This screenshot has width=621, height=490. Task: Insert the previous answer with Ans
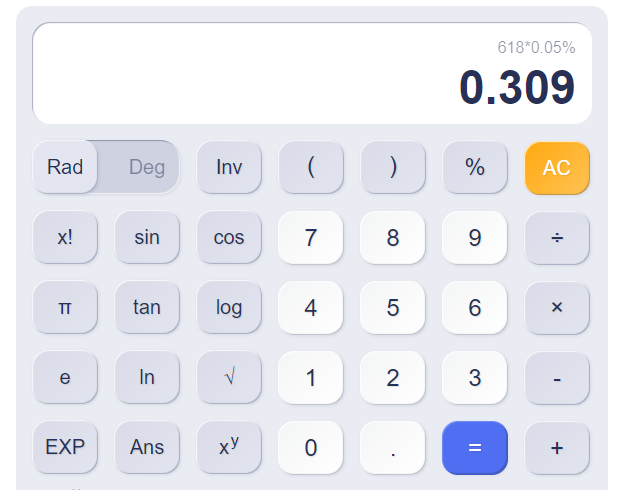[x=147, y=447]
